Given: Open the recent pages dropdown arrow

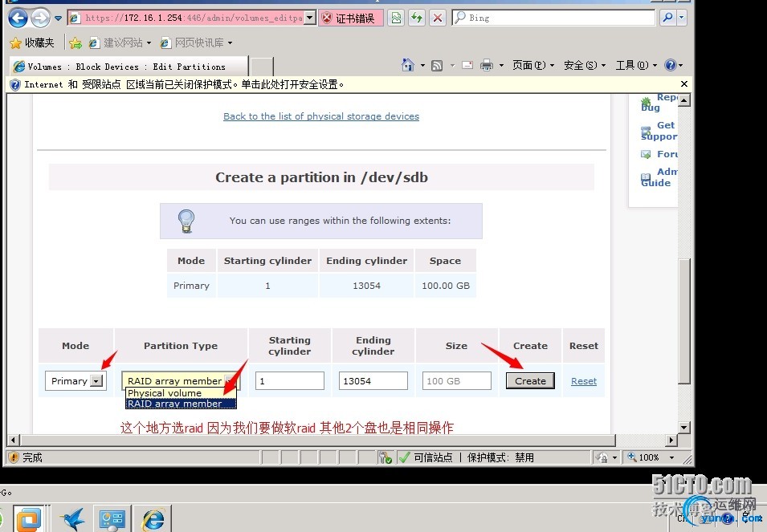Looking at the screenshot, I should coord(58,18).
